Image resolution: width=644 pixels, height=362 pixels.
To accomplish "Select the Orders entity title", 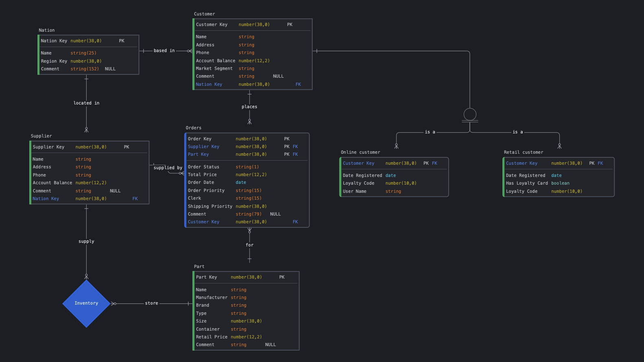I will 194,128.
